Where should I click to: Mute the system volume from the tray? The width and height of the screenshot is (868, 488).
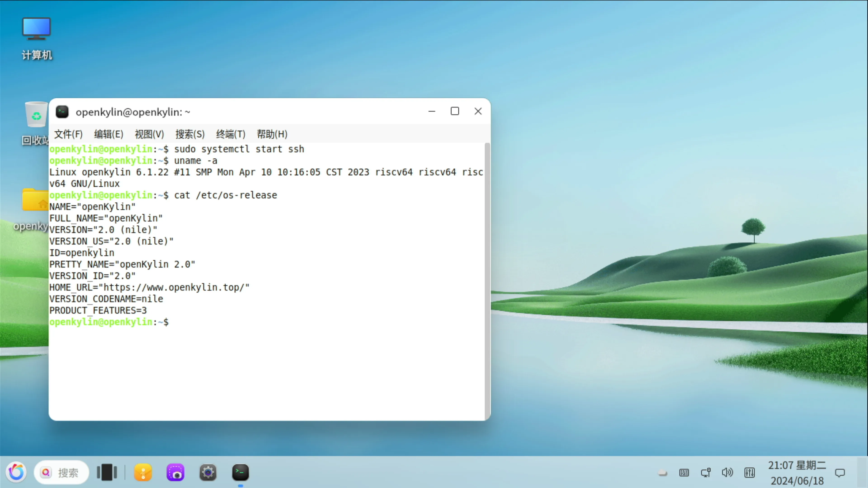(x=727, y=472)
